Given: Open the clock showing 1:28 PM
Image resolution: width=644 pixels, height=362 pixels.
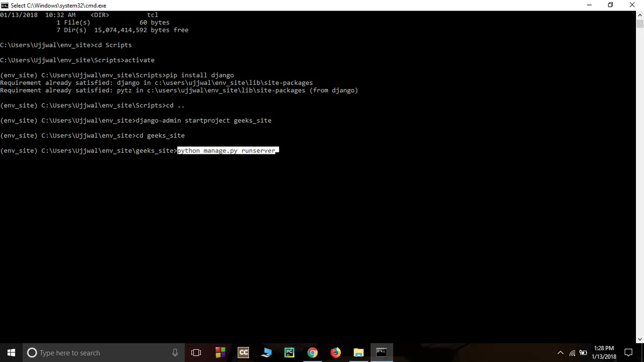Looking at the screenshot, I should [x=604, y=352].
